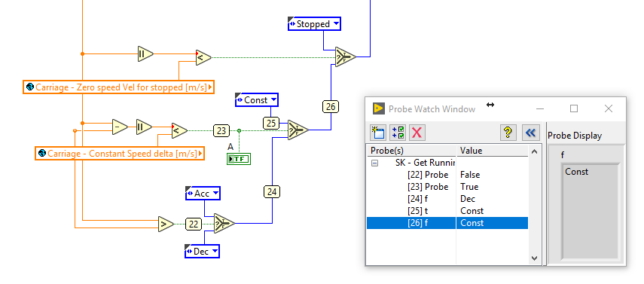
Task: Click the Probe Display heading label
Action: pyautogui.click(x=575, y=136)
